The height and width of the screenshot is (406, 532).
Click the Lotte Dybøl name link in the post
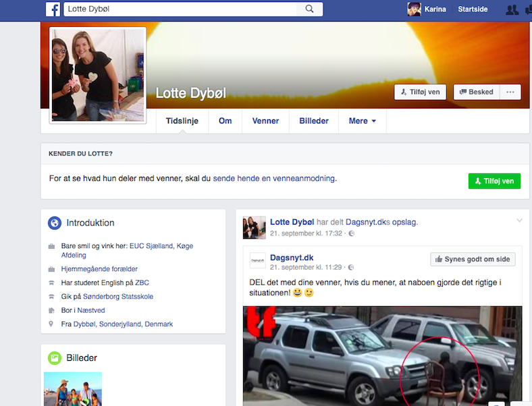(x=292, y=223)
